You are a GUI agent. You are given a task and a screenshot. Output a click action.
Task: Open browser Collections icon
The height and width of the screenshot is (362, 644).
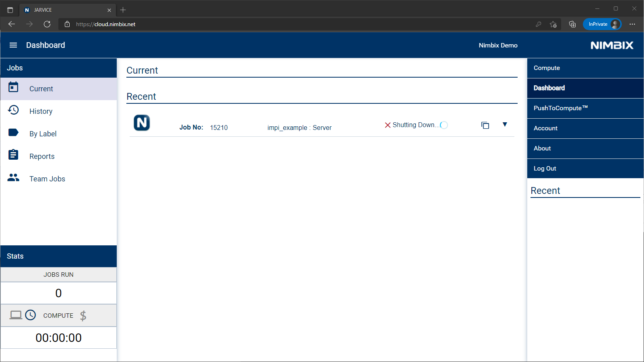(572, 24)
